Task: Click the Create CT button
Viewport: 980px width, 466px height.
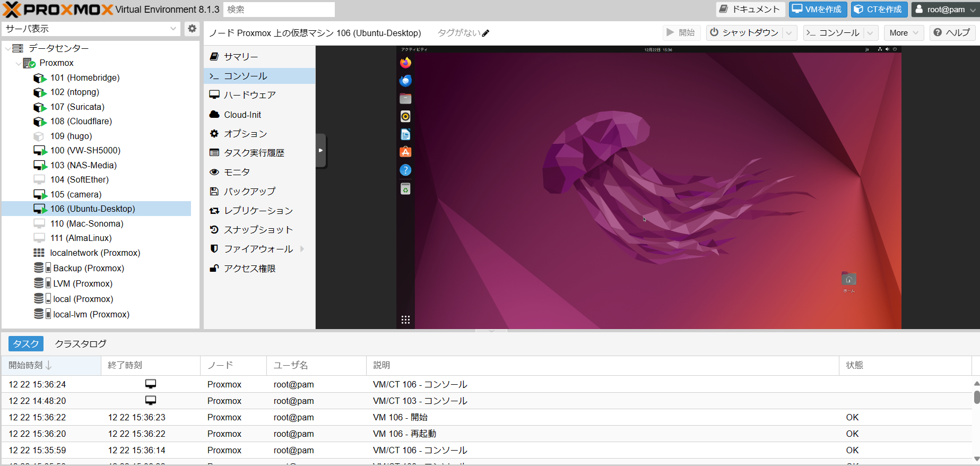Action: tap(879, 10)
